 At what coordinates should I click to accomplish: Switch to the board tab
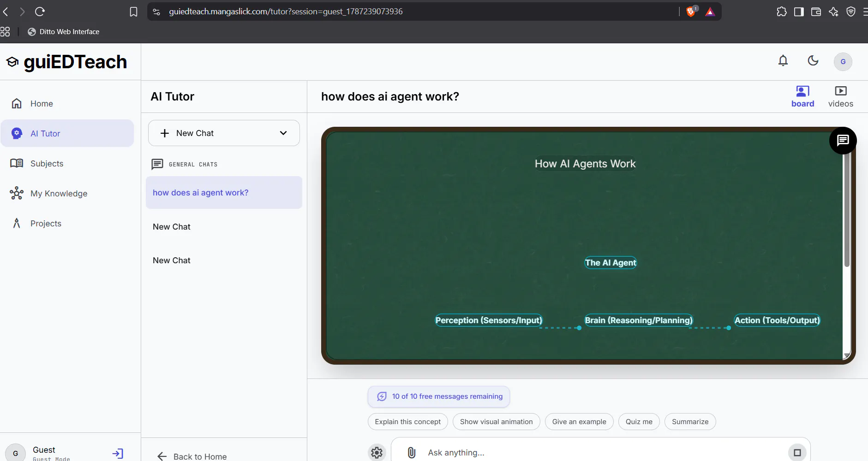pos(803,97)
